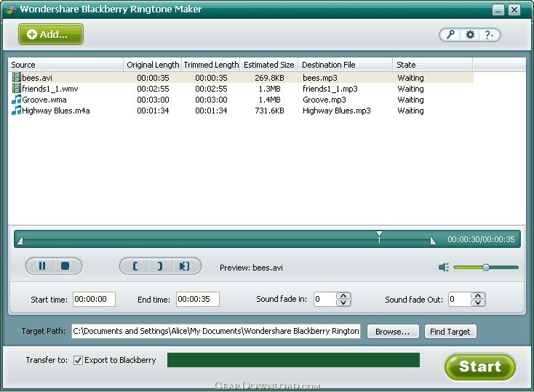
Task: Play the trimmed selection preview button
Action: 185,266
